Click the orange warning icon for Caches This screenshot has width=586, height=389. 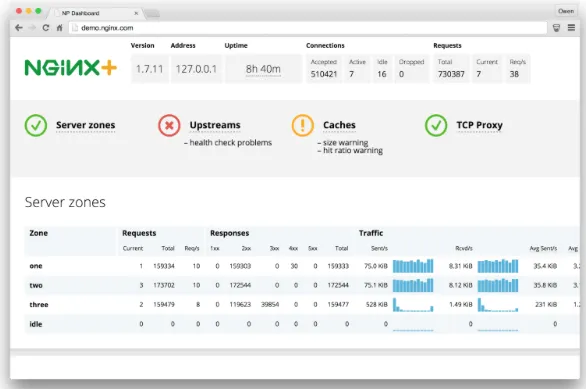(302, 125)
